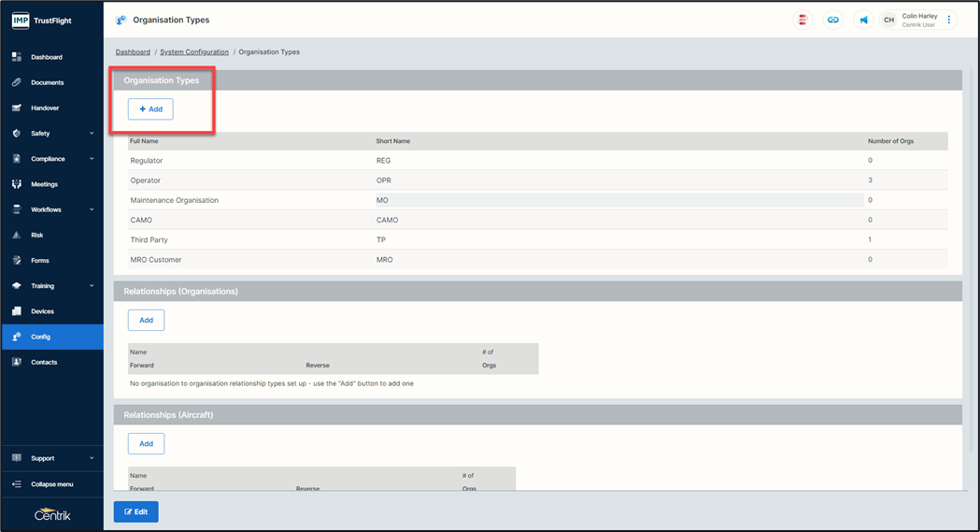Go to System Configuration breadcrumb link
This screenshot has width=980, height=532.
[194, 52]
